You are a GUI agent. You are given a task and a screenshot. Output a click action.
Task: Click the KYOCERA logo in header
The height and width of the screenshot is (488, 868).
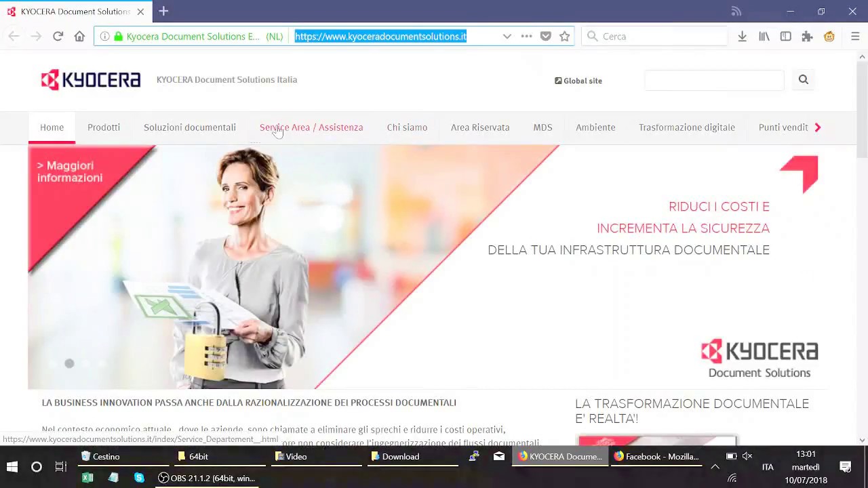tap(91, 80)
